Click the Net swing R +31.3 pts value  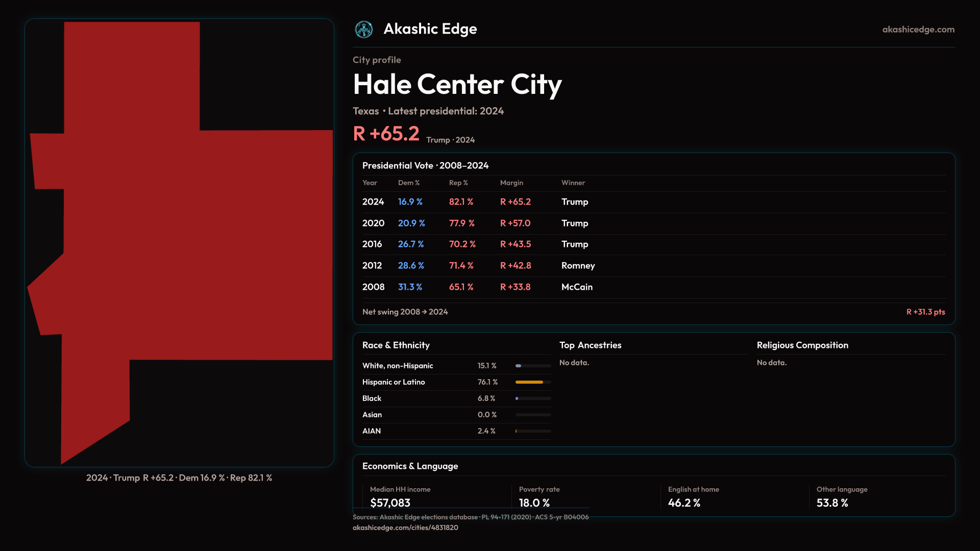coord(925,312)
